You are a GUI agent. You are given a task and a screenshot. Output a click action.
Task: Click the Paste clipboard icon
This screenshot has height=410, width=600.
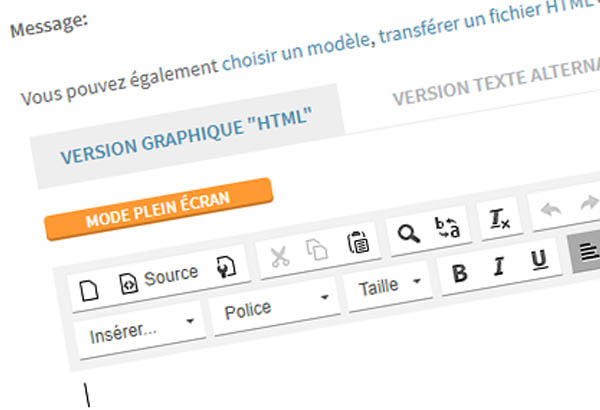355,242
